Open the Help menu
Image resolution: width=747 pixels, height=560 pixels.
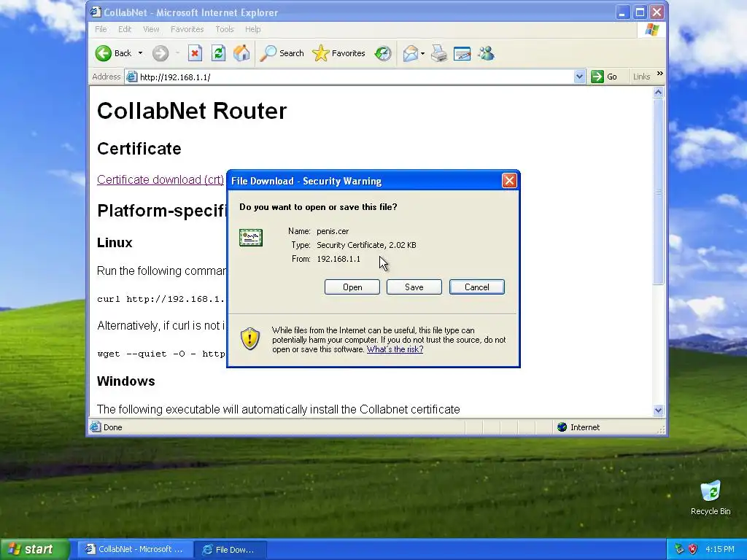(252, 29)
